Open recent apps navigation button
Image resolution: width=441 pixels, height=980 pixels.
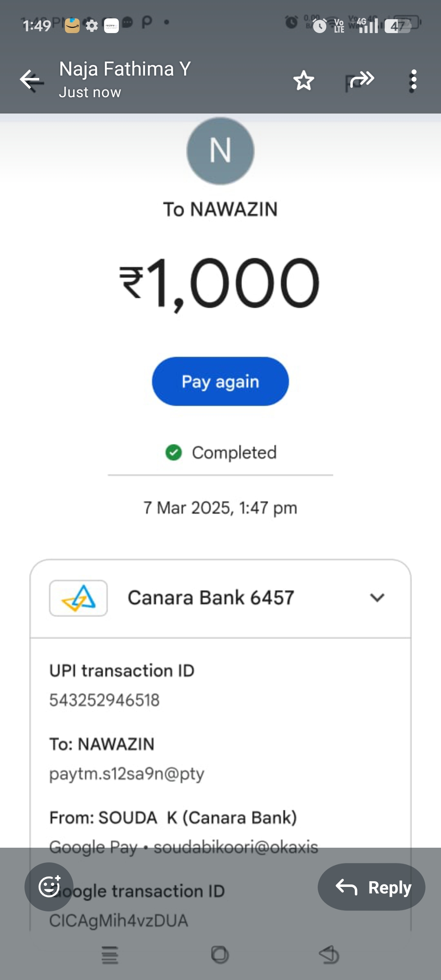coord(109,955)
